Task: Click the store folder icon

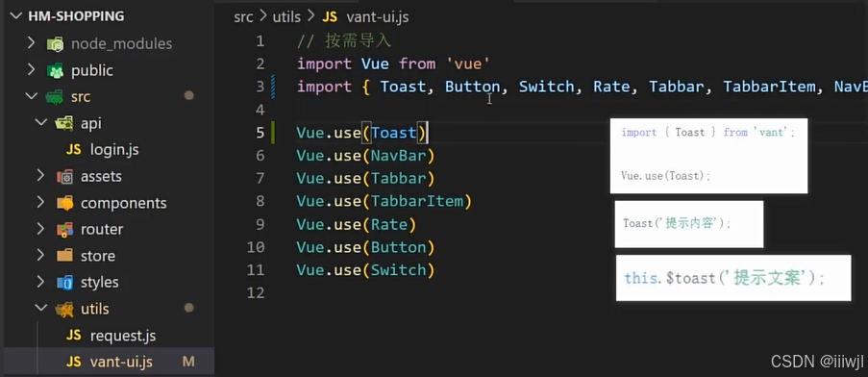Action: (64, 256)
